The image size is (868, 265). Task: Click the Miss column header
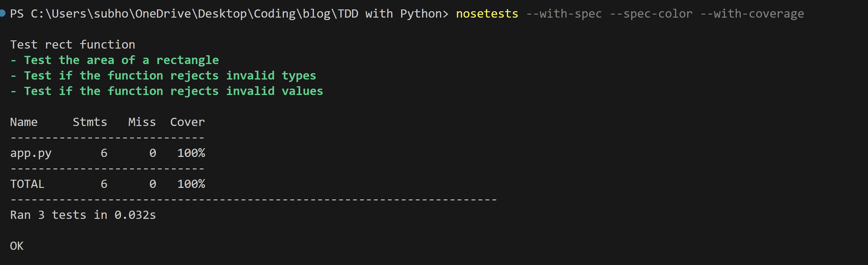[142, 122]
